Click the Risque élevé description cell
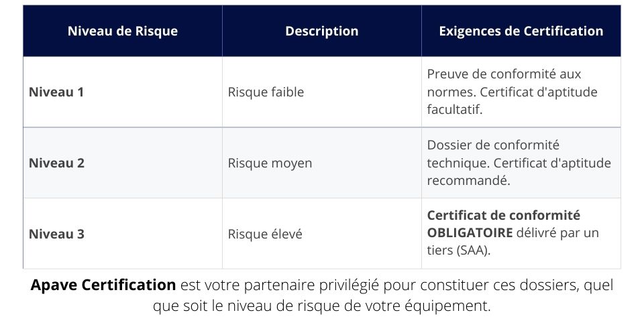Image resolution: width=644 pixels, height=335 pixels. [x=321, y=234]
